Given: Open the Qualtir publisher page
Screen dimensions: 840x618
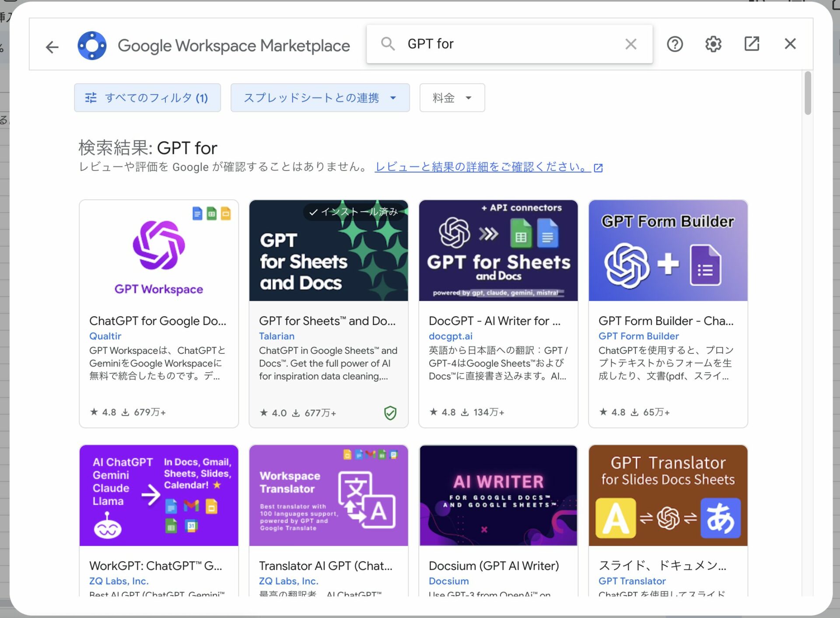Looking at the screenshot, I should click(105, 336).
